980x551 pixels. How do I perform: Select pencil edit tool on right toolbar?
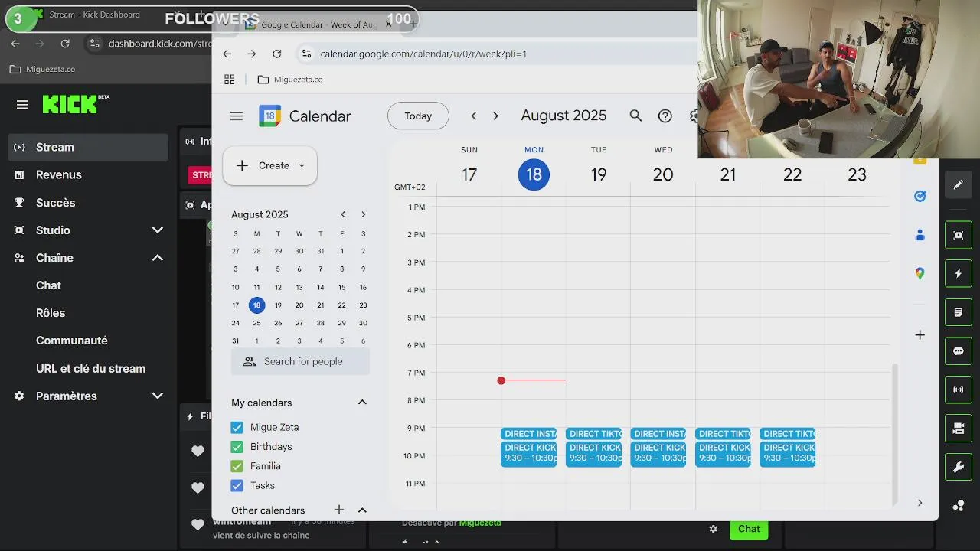coord(958,184)
